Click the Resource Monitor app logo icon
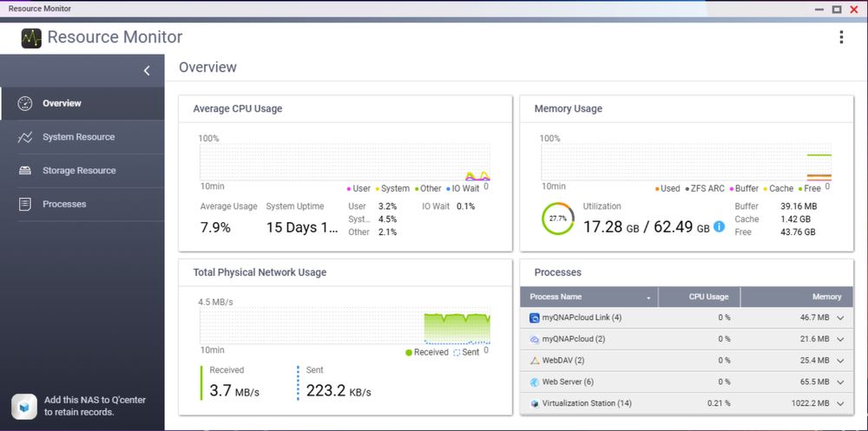 click(31, 37)
